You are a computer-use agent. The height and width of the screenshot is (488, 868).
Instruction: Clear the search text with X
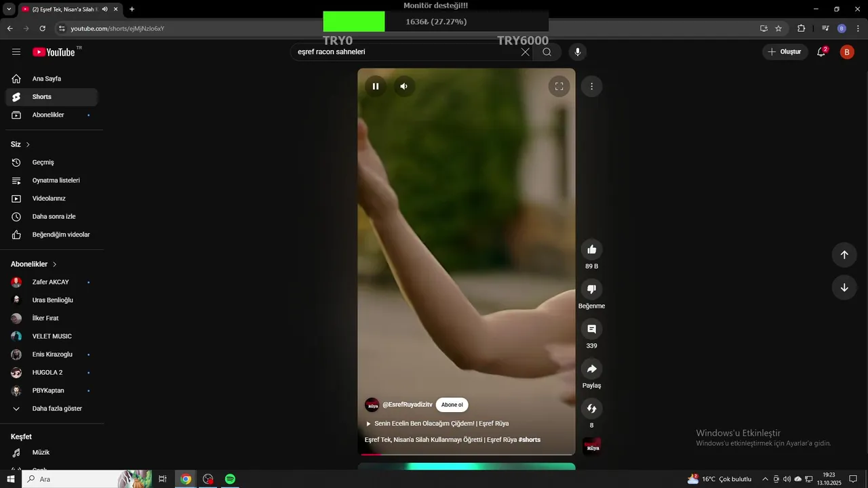tap(525, 52)
